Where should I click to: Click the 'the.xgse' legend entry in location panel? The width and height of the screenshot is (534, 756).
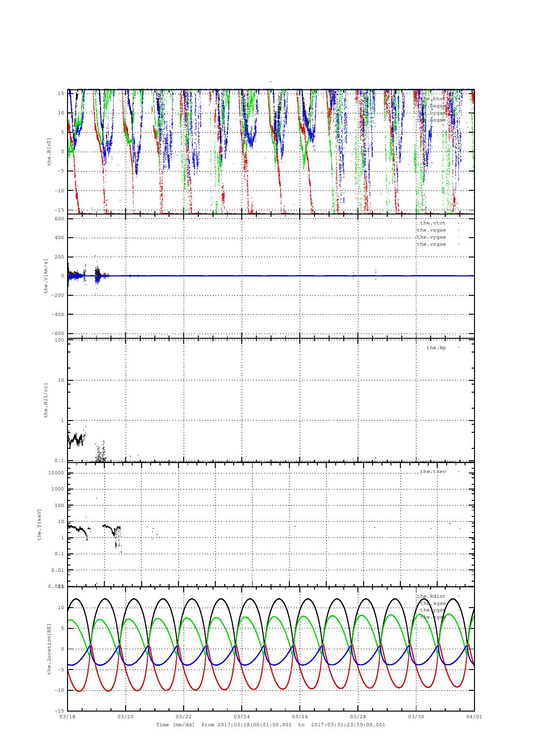coord(432,603)
